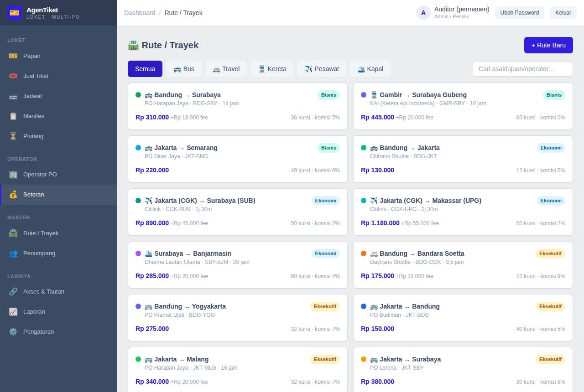The image size is (584, 392).
Task: Click the Laporan chart icon
Action: click(13, 312)
